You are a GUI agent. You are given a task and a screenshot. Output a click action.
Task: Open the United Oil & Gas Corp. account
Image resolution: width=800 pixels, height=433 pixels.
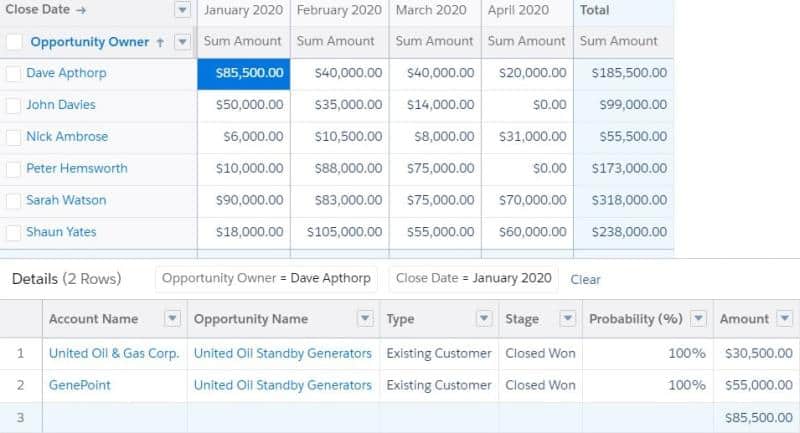[x=113, y=353]
